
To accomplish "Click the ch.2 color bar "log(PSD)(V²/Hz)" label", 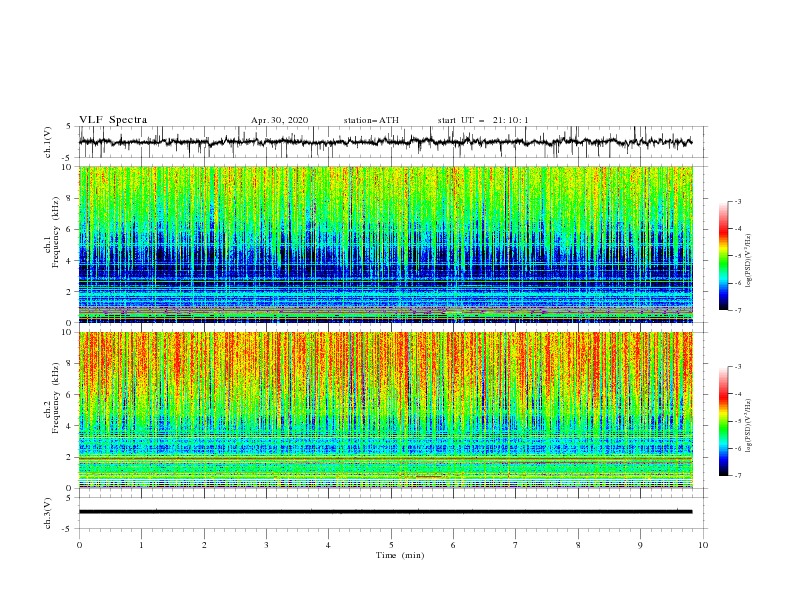I will pos(749,426).
